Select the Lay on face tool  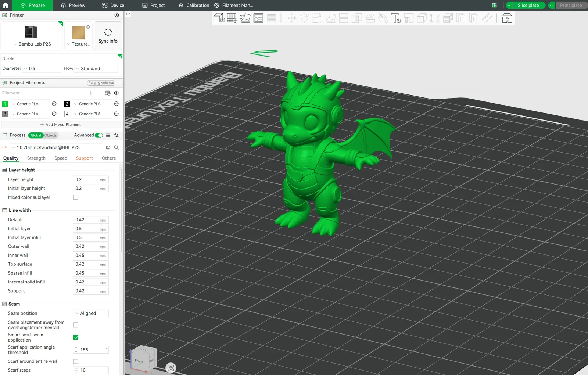(x=331, y=18)
